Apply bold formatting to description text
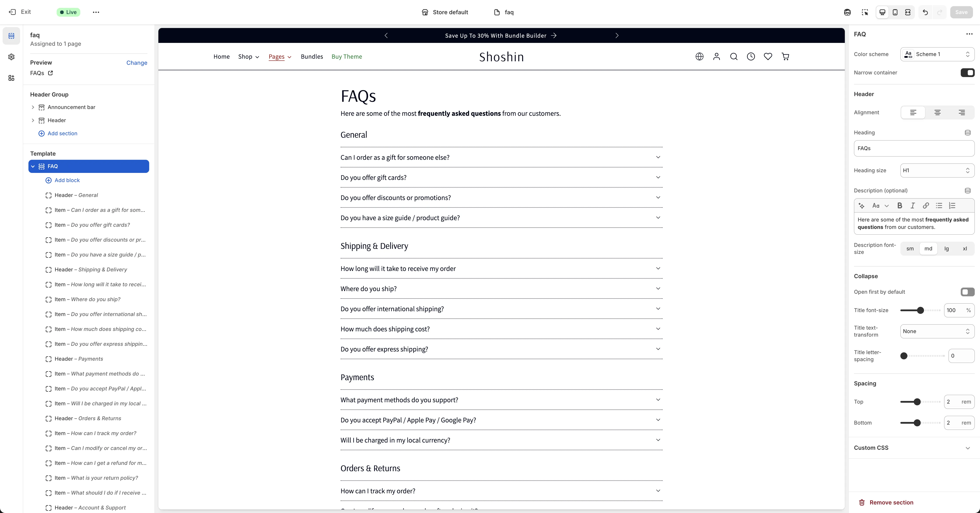Image resolution: width=980 pixels, height=513 pixels. (x=900, y=206)
